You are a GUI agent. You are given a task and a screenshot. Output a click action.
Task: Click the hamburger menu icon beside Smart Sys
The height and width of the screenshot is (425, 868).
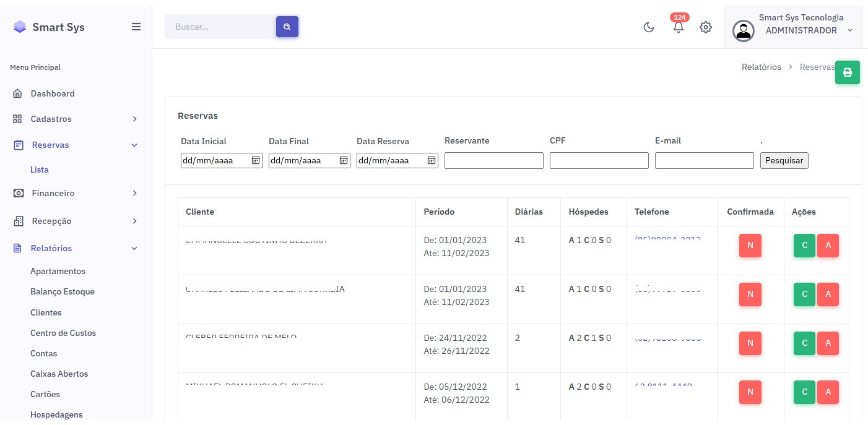click(x=136, y=27)
